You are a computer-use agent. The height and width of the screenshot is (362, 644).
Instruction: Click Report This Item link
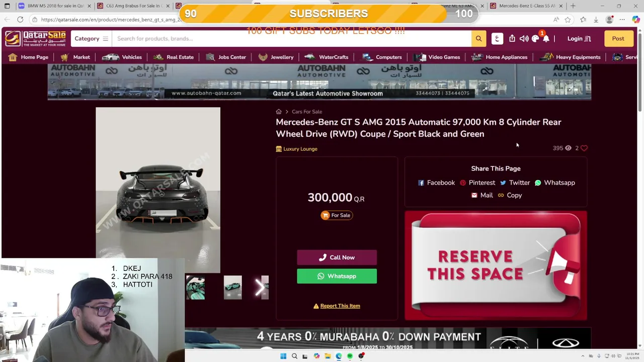tap(337, 306)
